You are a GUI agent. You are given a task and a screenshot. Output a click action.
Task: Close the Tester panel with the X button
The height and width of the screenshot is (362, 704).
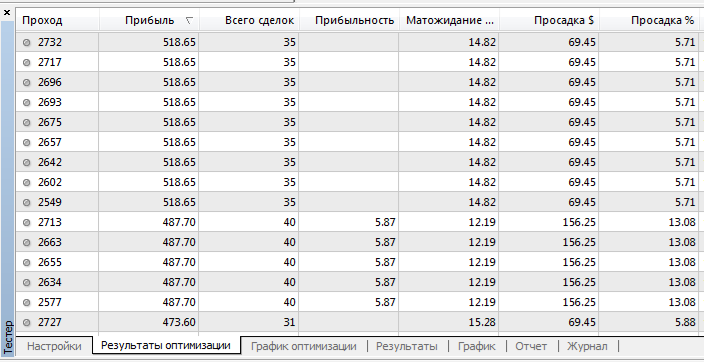pos(7,13)
